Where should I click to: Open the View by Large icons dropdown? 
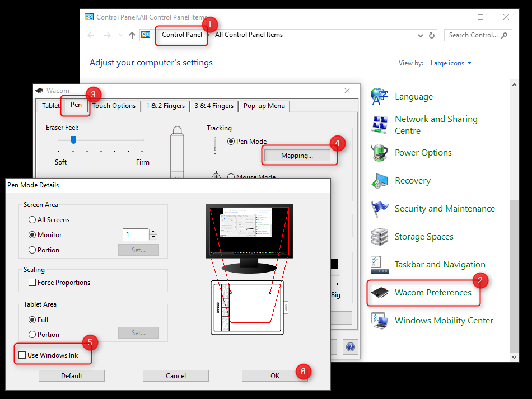[451, 63]
